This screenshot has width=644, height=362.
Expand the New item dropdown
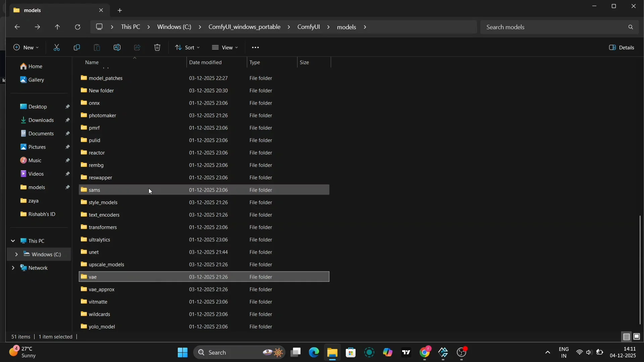pos(26,47)
